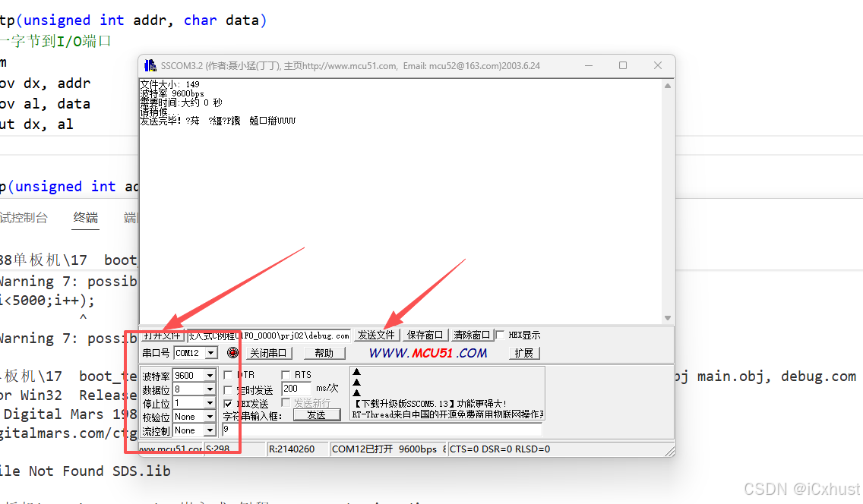Click the 下载升级版SSCOM5.13 notice text
The height and width of the screenshot is (504, 863).
pos(429,404)
